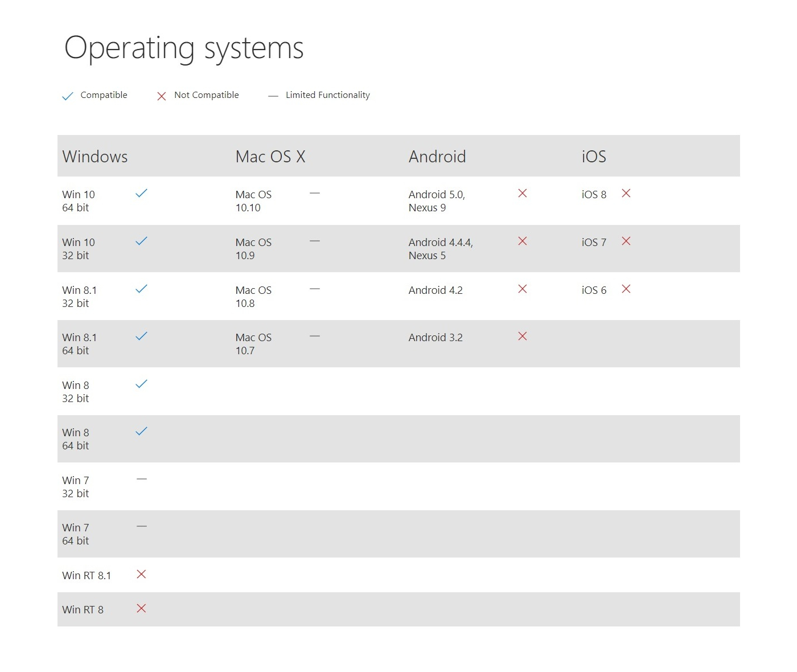Click the Mac OS 10.10 label
This screenshot has width=797, height=672.
click(253, 201)
